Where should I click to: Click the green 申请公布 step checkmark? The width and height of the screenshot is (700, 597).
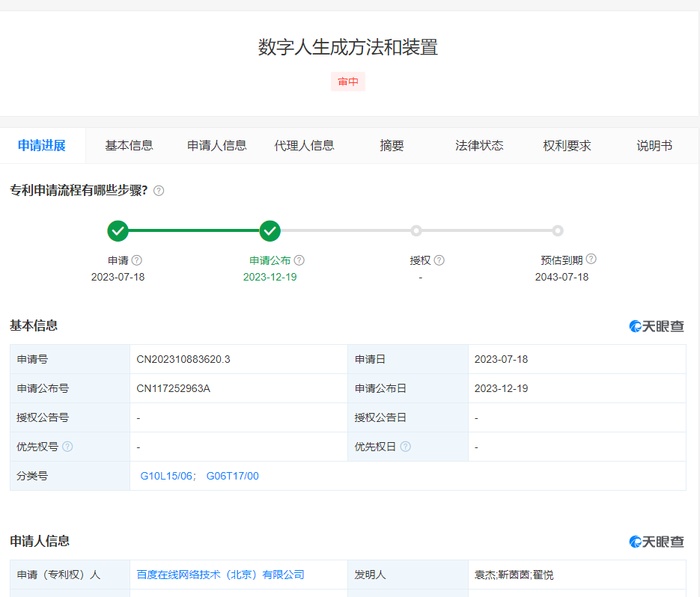point(270,231)
